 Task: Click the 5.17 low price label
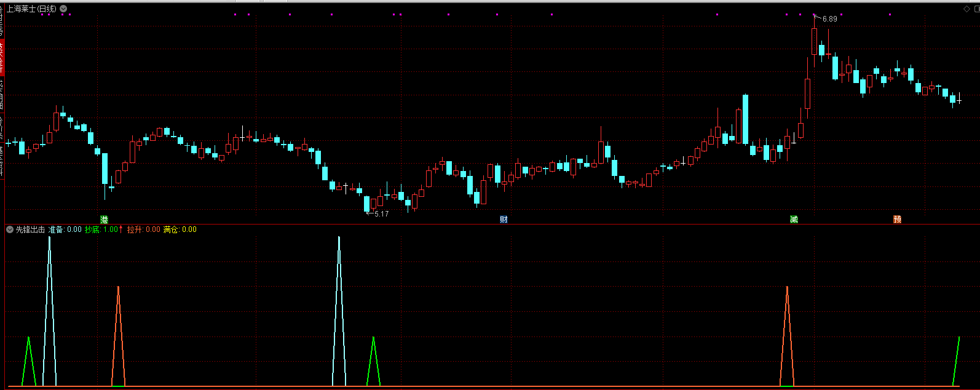pyautogui.click(x=381, y=214)
